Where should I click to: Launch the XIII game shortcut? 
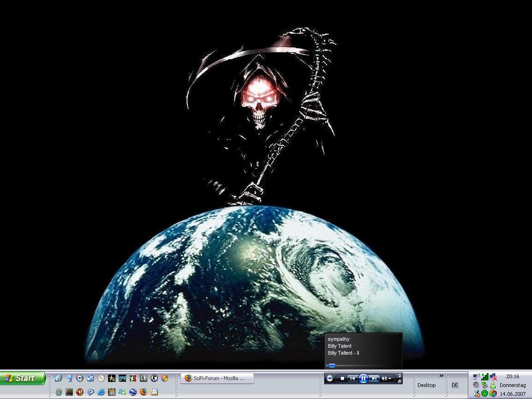(x=112, y=392)
